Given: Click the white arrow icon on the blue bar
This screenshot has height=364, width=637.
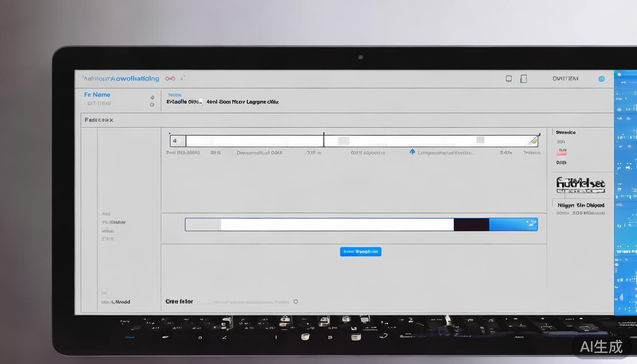Looking at the screenshot, I should pos(530,223).
